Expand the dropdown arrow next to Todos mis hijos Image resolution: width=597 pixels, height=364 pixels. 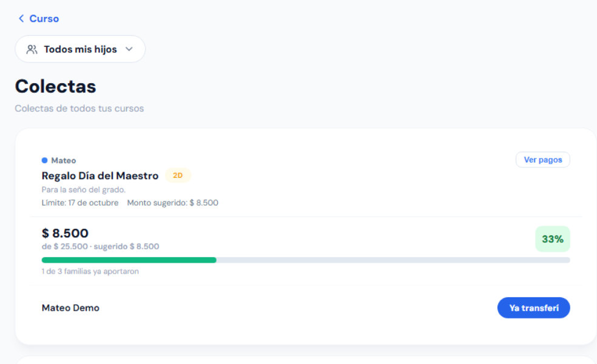[129, 49]
